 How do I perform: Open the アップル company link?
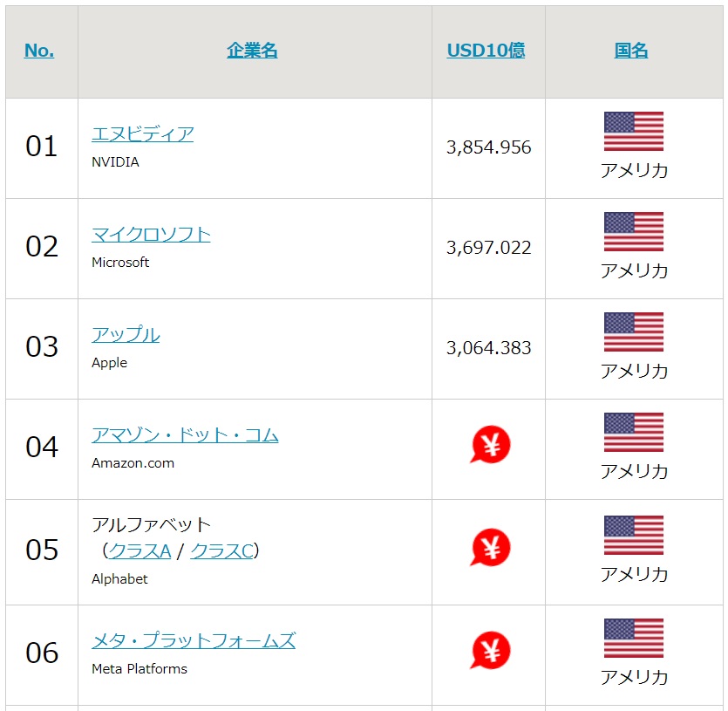126,335
